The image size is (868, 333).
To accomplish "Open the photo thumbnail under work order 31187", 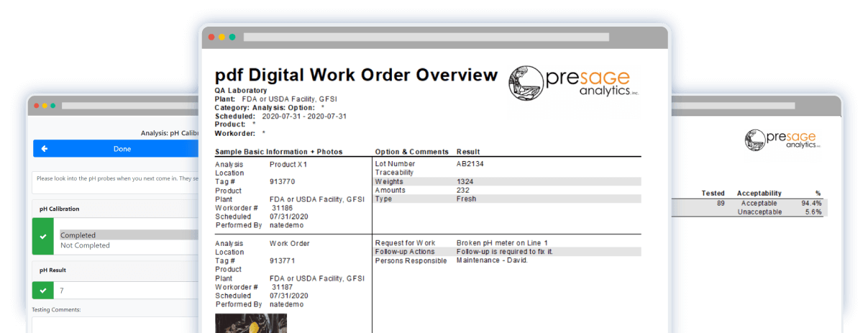I will pos(251,323).
